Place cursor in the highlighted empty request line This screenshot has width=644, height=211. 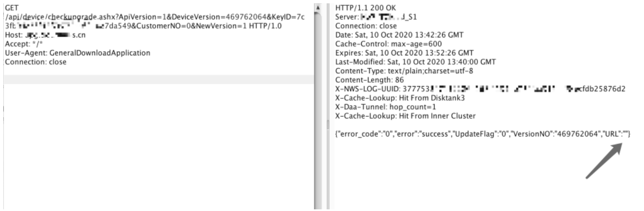158,79
